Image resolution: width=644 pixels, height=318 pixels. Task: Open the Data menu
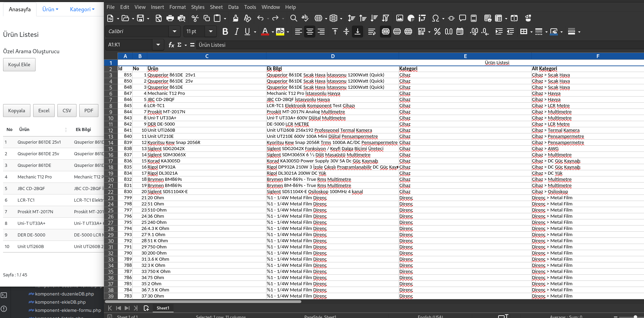233,7
